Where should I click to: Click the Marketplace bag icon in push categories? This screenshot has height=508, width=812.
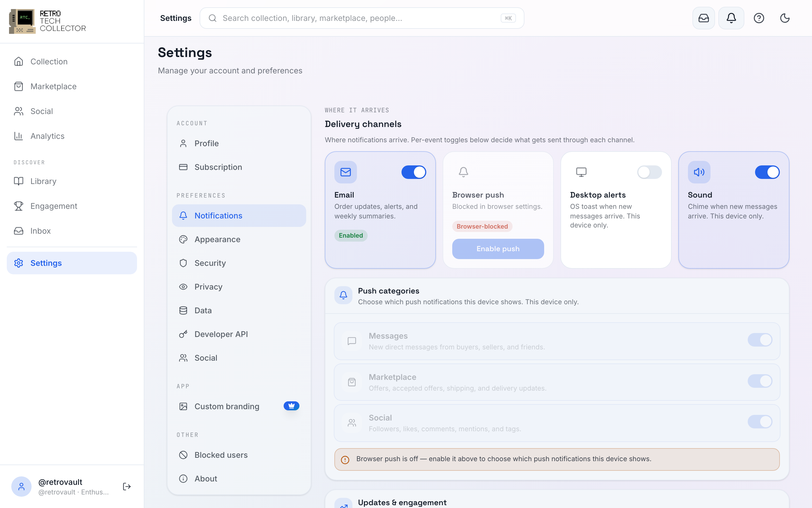[x=352, y=382]
